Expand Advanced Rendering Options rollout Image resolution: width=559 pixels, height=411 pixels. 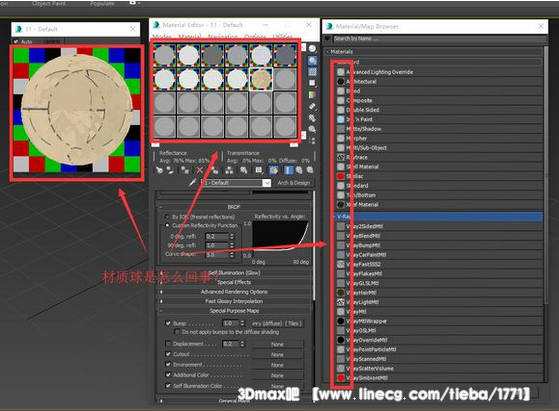point(234,292)
